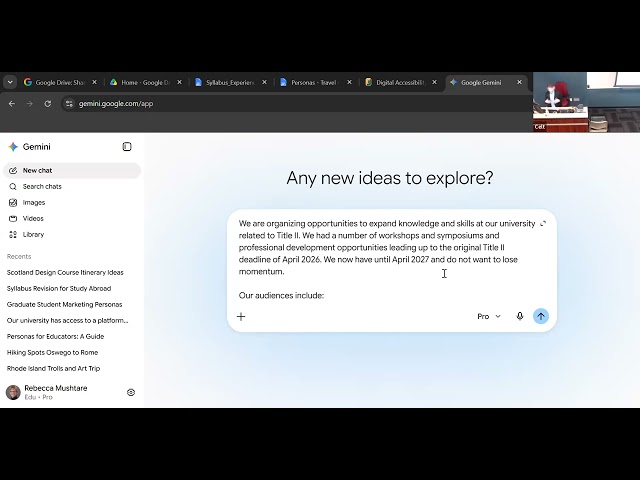Image resolution: width=640 pixels, height=480 pixels.
Task: Open site information icon in address bar
Action: 69,104
